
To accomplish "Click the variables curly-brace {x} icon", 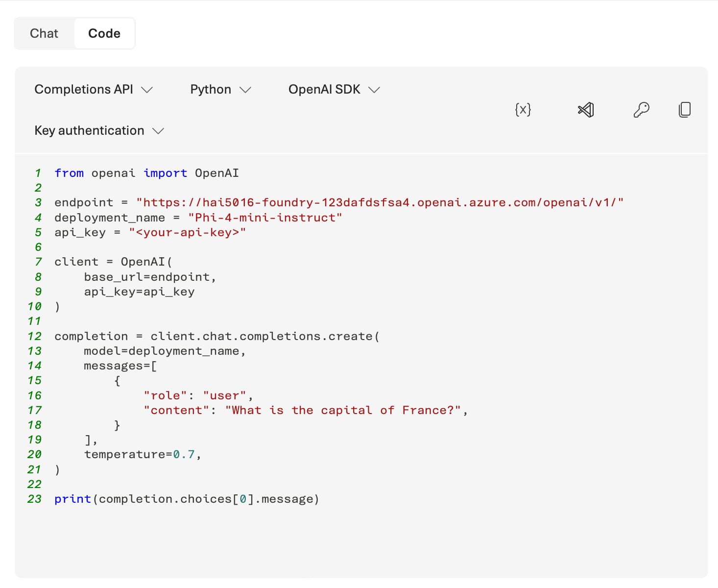I will tap(523, 109).
